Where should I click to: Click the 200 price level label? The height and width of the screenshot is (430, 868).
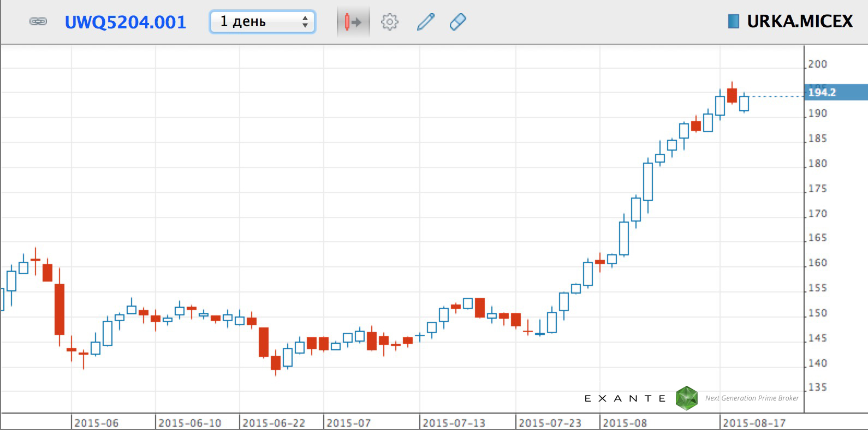point(817,64)
